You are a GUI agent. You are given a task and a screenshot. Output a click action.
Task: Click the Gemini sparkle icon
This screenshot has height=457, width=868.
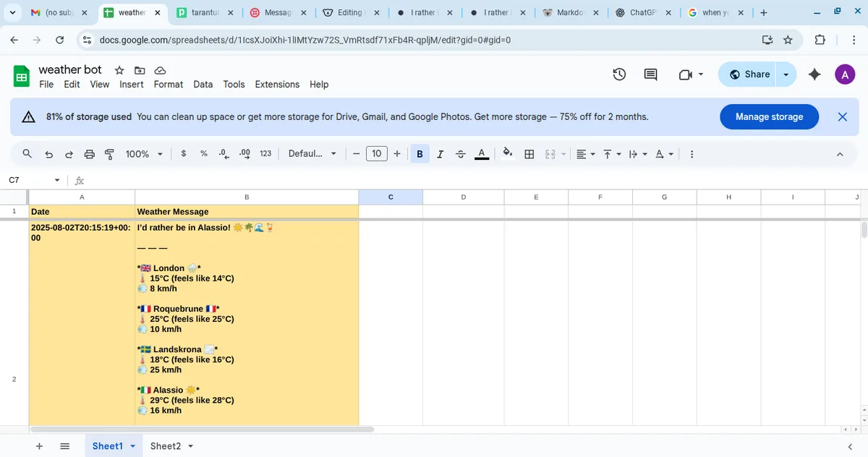click(814, 74)
